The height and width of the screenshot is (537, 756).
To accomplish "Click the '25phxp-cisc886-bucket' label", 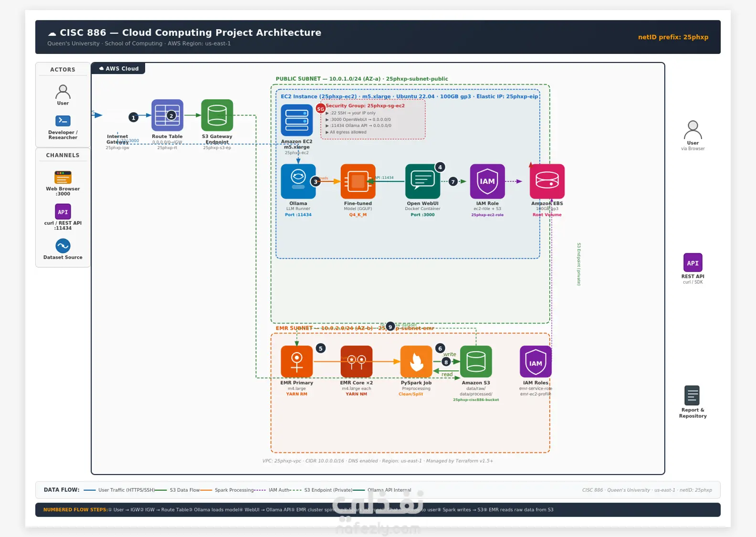I will (x=476, y=400).
